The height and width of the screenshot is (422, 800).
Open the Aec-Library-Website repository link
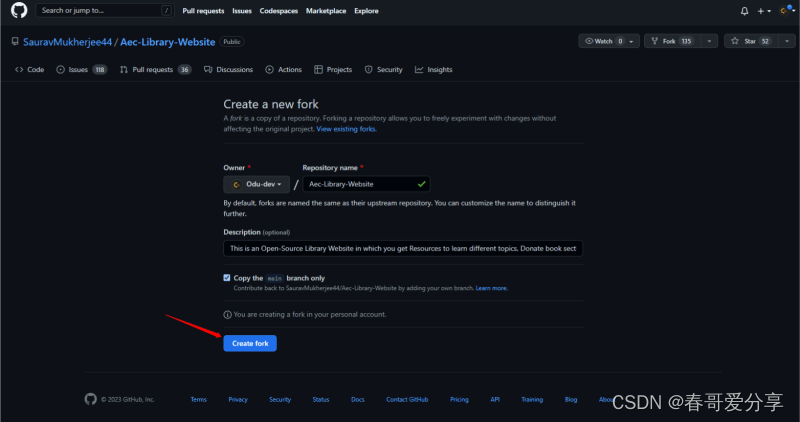tap(167, 42)
